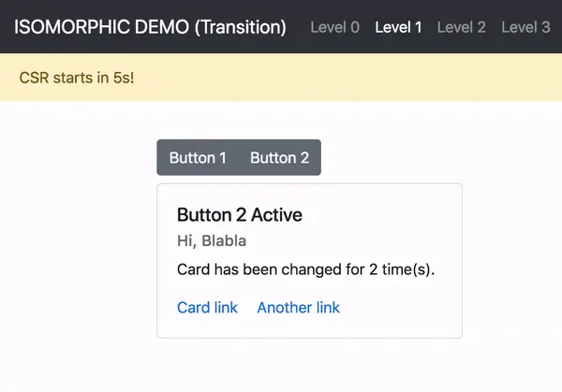
Task: Open the Level 0 nav item
Action: pos(334,27)
